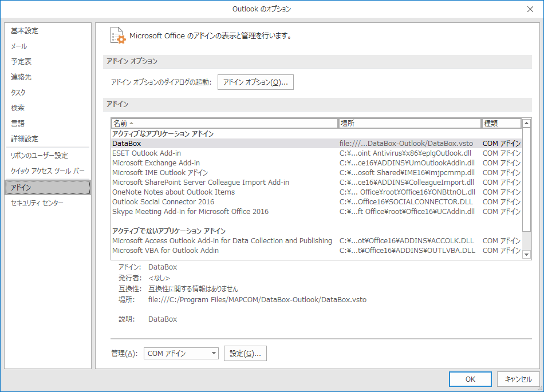Screen dimensions: 544x392
Task: Open 詳細設定 category
Action: (48, 138)
